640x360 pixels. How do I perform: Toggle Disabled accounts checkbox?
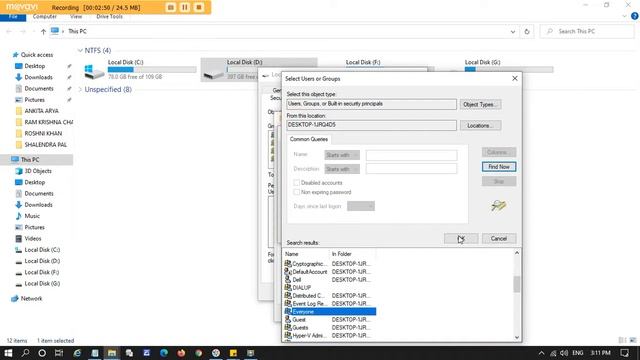click(x=297, y=183)
